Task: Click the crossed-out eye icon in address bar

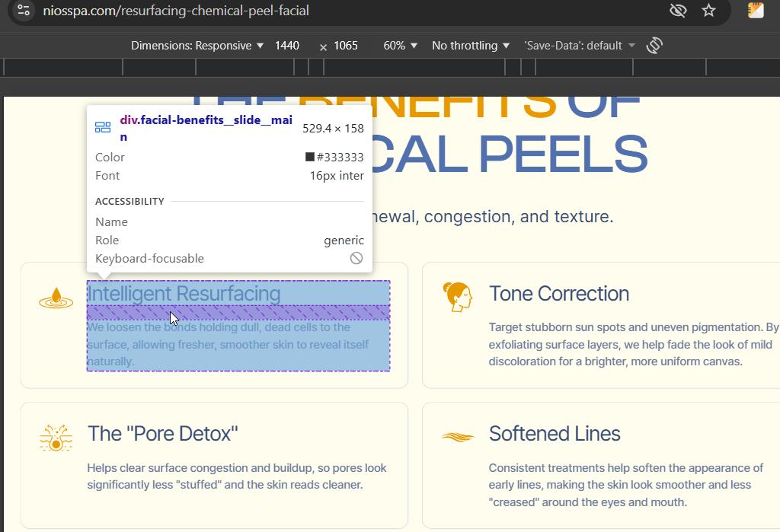Action: pyautogui.click(x=677, y=11)
